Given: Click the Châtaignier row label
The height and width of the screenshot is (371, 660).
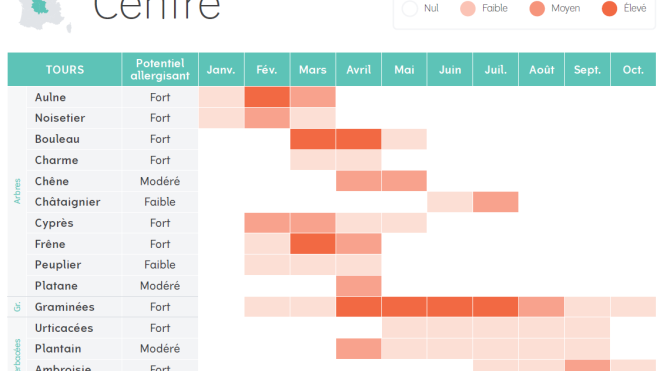Looking at the screenshot, I should [x=67, y=202].
